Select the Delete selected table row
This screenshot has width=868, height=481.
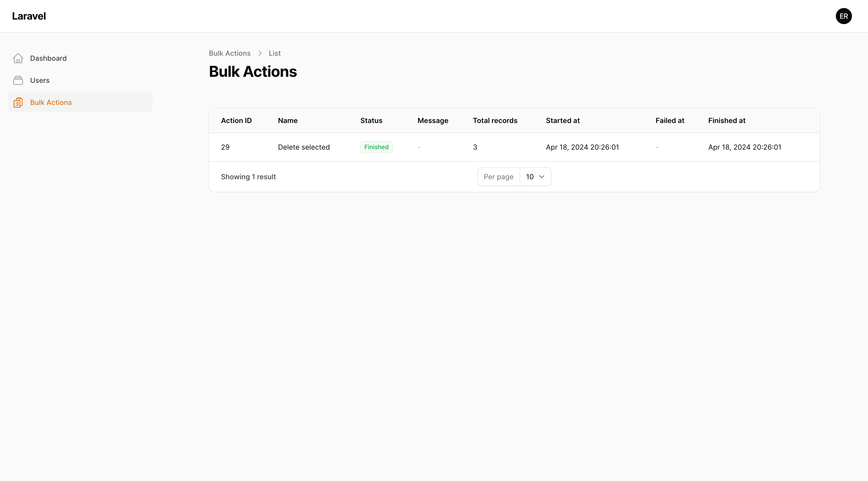click(x=304, y=147)
